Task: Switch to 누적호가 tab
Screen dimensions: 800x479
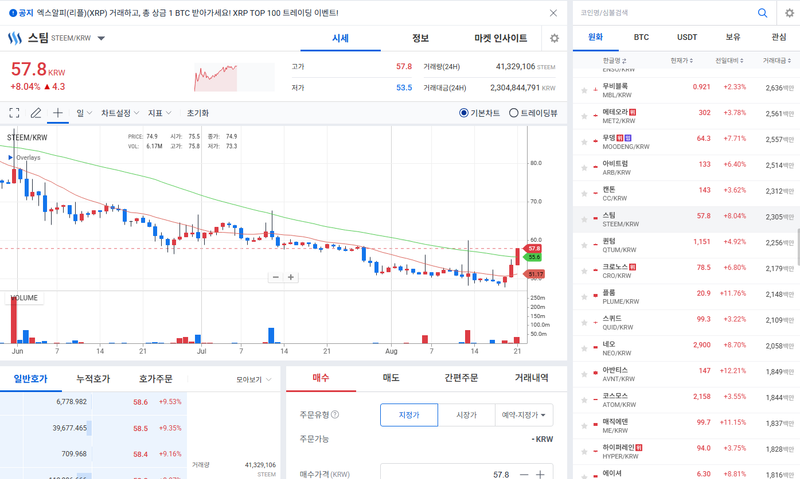Action: tap(93, 379)
